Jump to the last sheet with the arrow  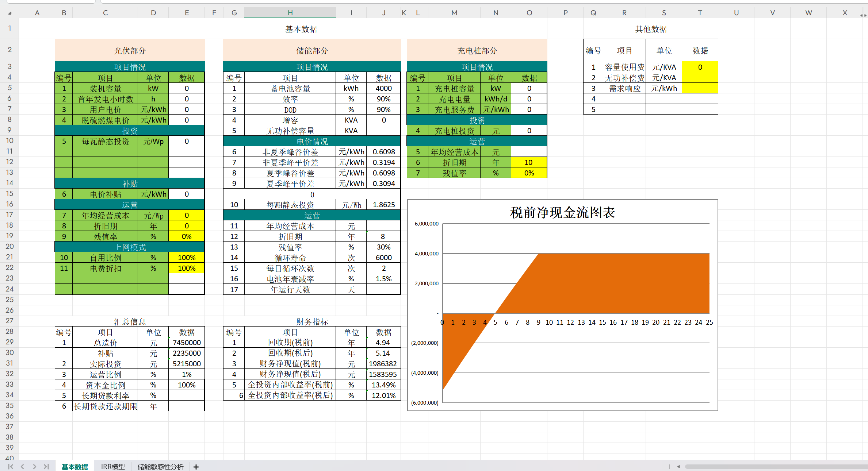tap(46, 467)
